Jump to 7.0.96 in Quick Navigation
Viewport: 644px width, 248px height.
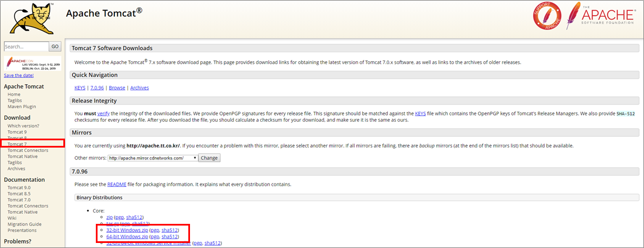pos(97,88)
